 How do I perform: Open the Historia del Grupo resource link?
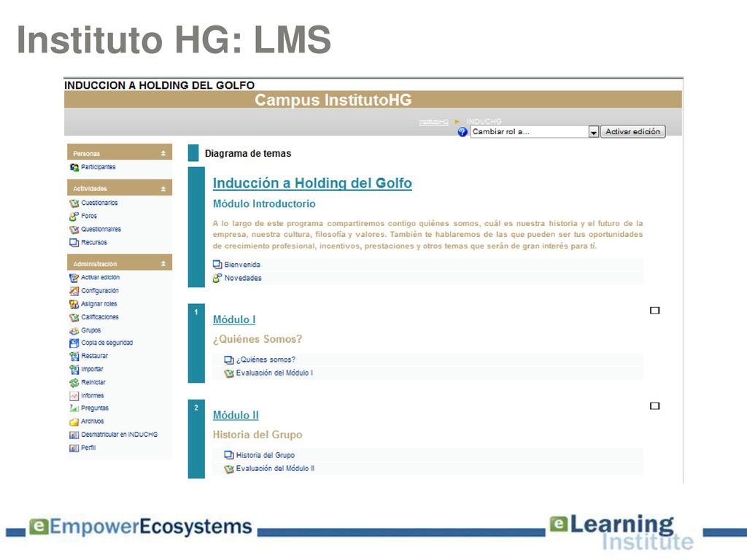[266, 455]
